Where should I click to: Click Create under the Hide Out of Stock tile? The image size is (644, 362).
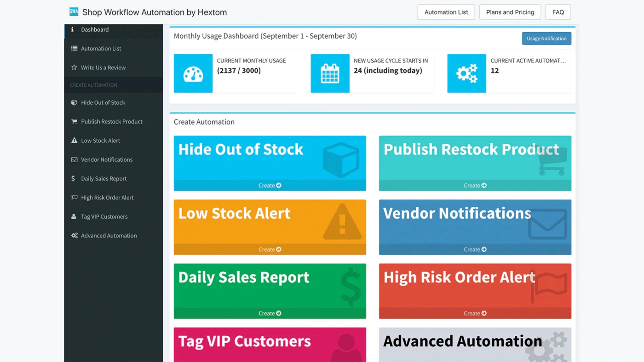270,186
